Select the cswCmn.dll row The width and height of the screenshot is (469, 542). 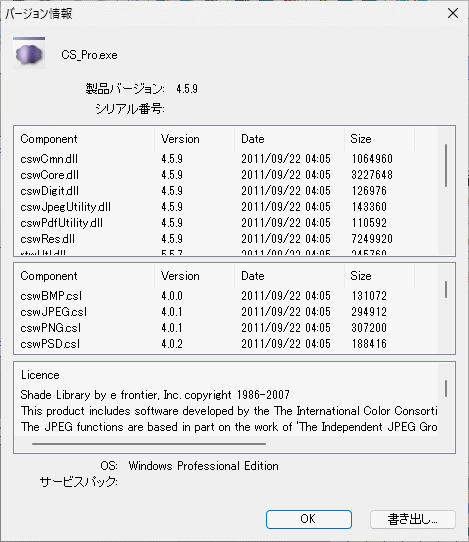pos(226,159)
